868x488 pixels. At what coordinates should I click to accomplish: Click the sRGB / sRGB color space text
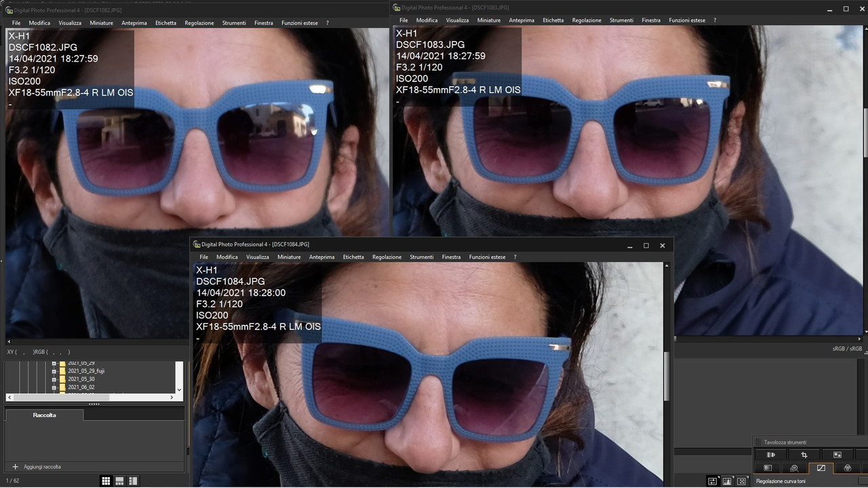[x=847, y=348]
